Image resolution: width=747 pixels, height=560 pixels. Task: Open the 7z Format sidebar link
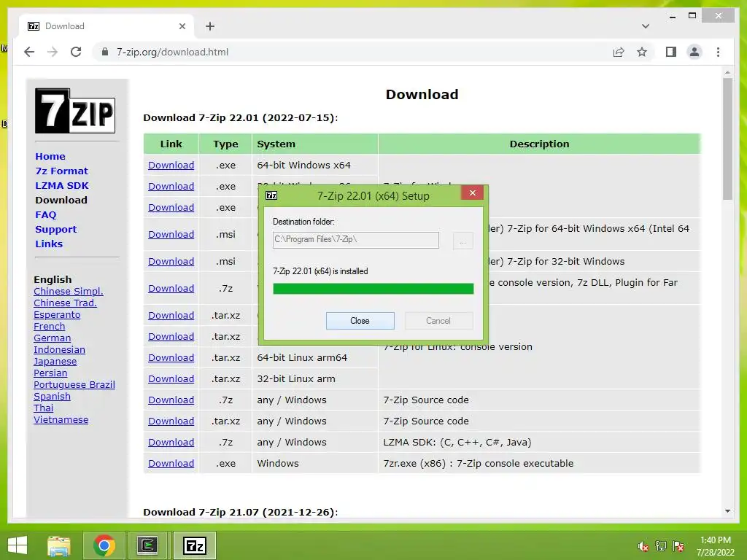pos(61,171)
